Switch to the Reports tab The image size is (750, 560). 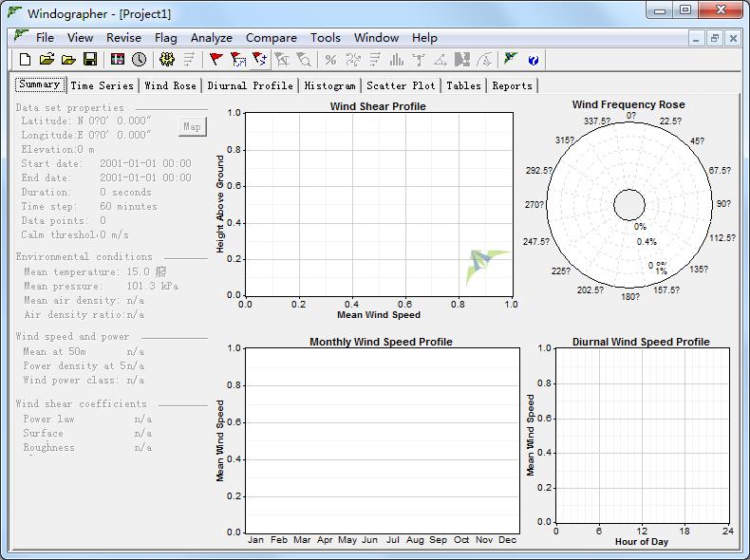[x=512, y=85]
